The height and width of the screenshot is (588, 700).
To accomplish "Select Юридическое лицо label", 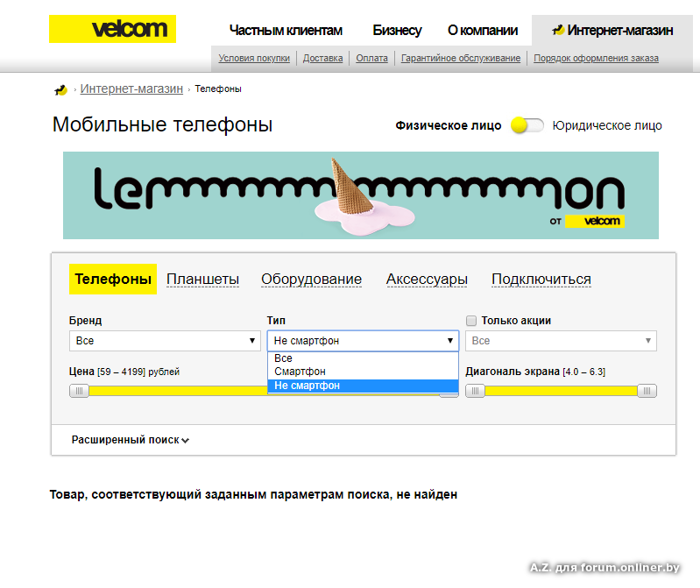I will point(607,126).
